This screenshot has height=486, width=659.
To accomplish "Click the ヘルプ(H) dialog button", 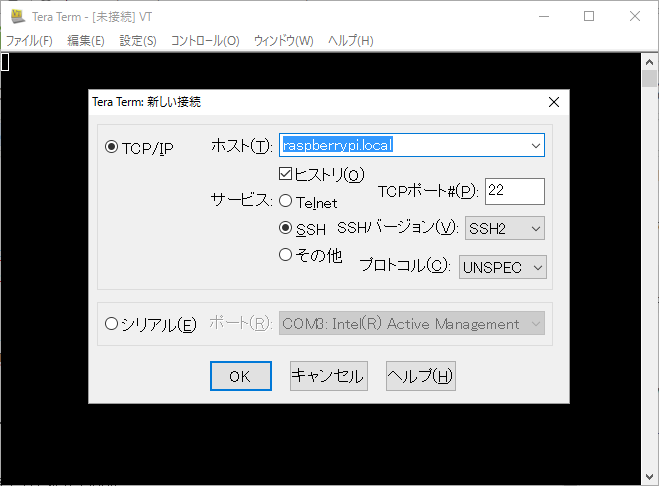I will pyautogui.click(x=421, y=376).
